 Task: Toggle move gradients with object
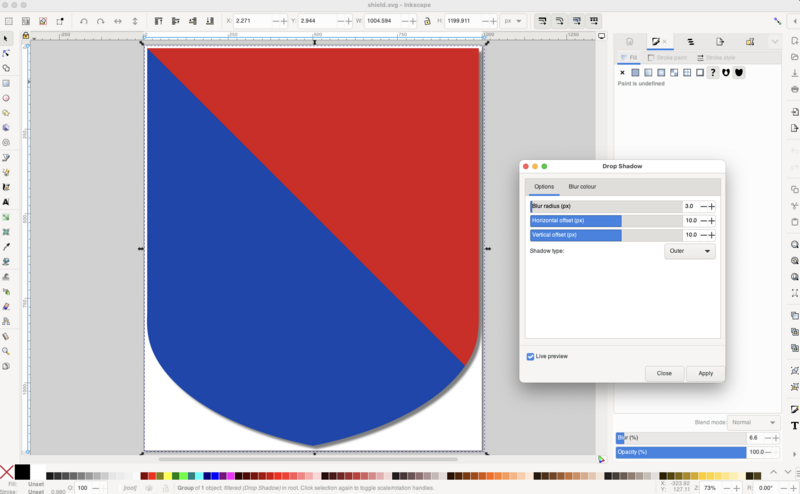(x=577, y=21)
